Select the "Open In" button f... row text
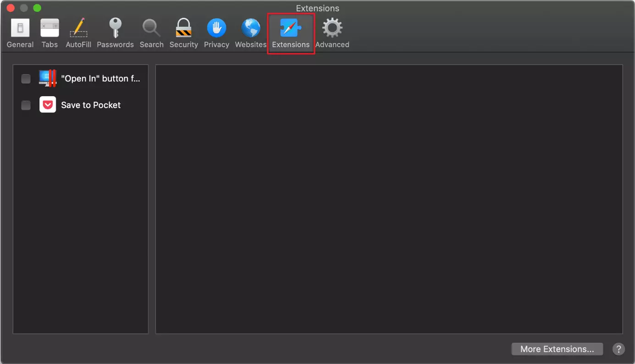635x364 pixels. [x=101, y=79]
